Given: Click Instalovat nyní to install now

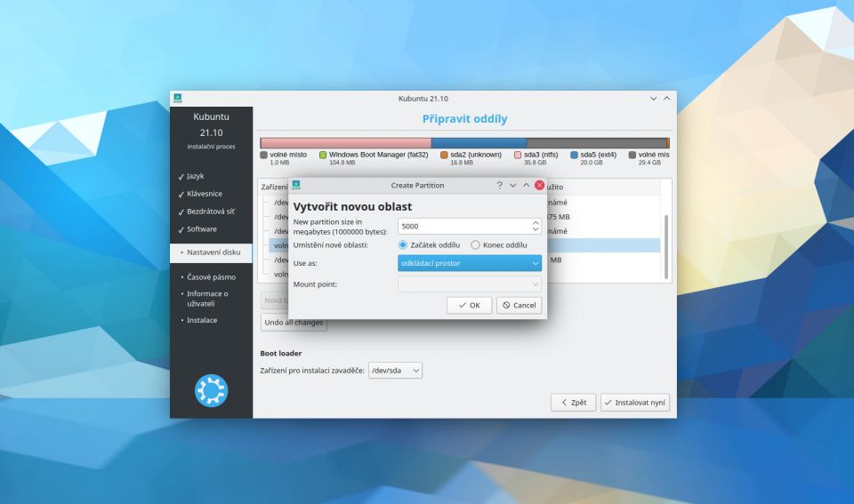Looking at the screenshot, I should coord(635,403).
